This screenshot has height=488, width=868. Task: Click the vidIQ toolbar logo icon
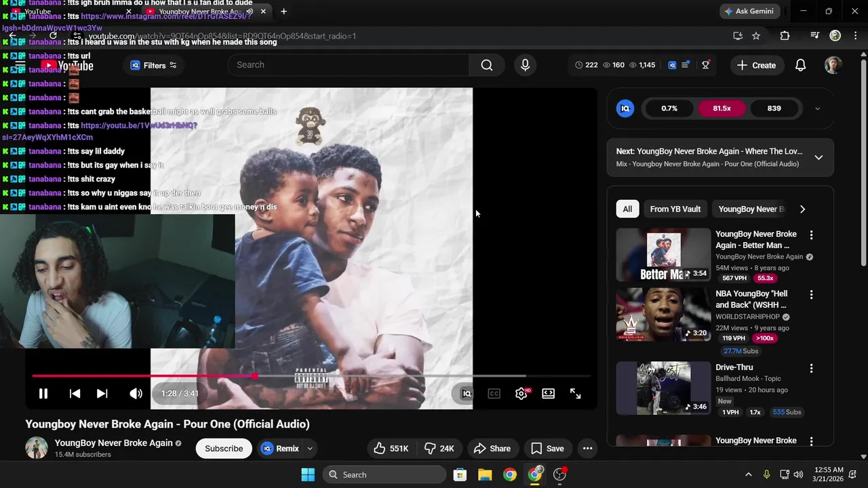[x=672, y=65]
